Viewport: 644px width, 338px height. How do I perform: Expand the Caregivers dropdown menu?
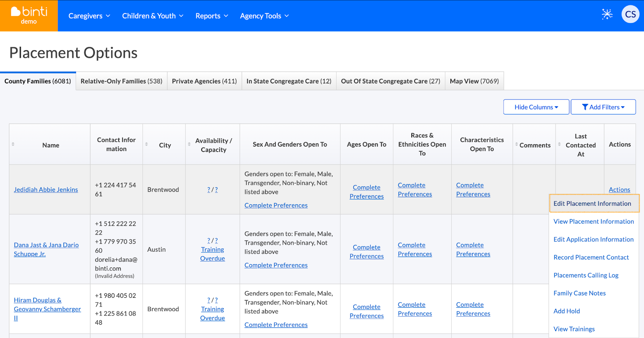pyautogui.click(x=89, y=16)
